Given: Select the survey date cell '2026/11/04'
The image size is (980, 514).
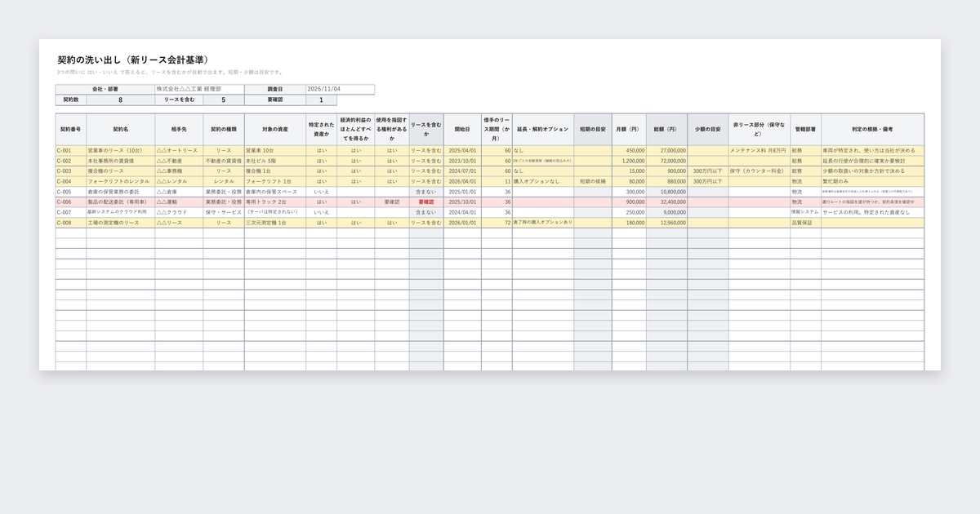Looking at the screenshot, I should point(341,89).
